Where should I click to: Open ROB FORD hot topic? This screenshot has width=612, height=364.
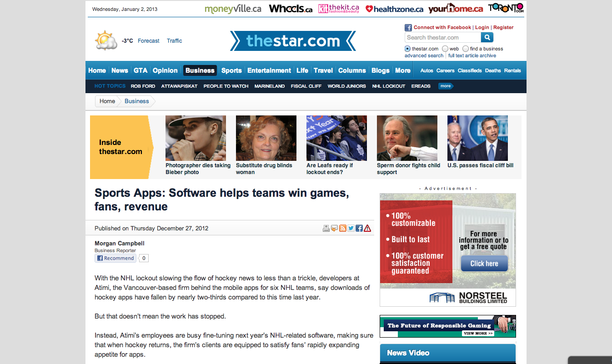coord(143,86)
